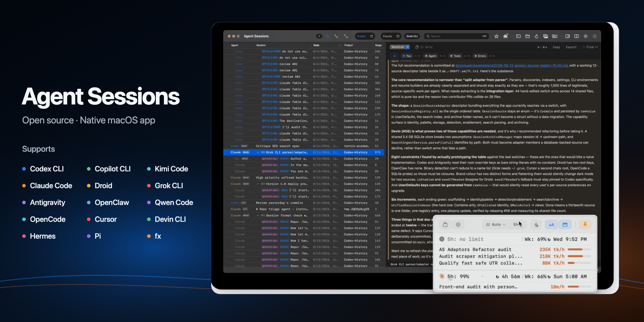Toggle the Claude agent filter pill
The height and width of the screenshot is (322, 644).
coord(387,36)
